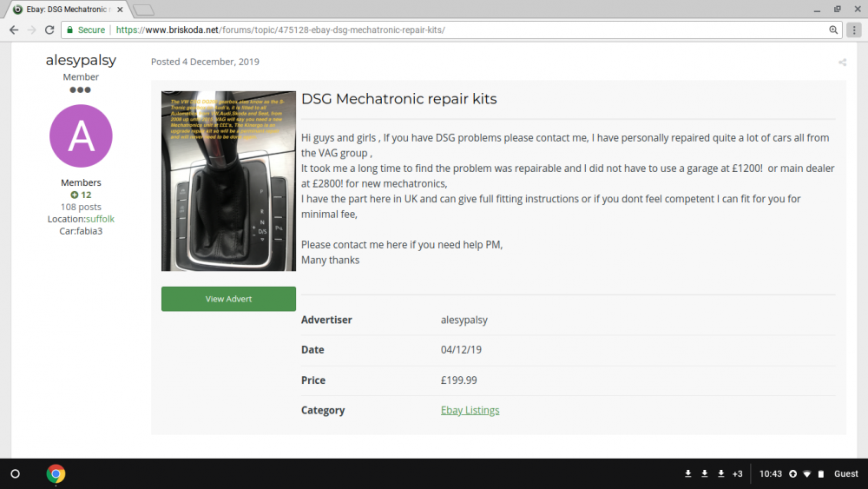868x489 pixels.
Task: Click the zoom magnifier in address bar
Action: coord(833,30)
